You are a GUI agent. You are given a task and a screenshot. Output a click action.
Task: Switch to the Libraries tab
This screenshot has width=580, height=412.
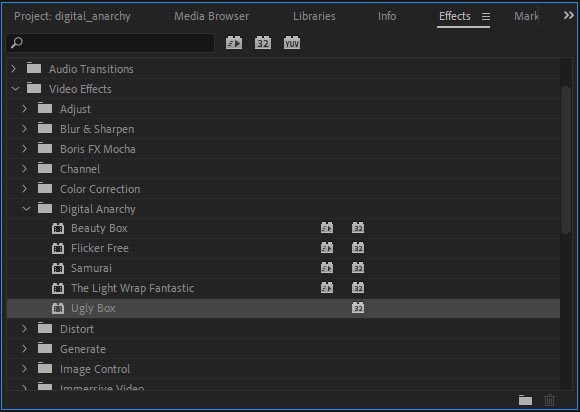[x=314, y=16]
